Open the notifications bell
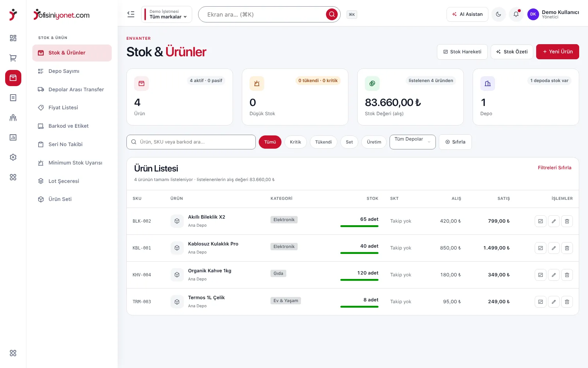588x368 pixels. coord(516,14)
